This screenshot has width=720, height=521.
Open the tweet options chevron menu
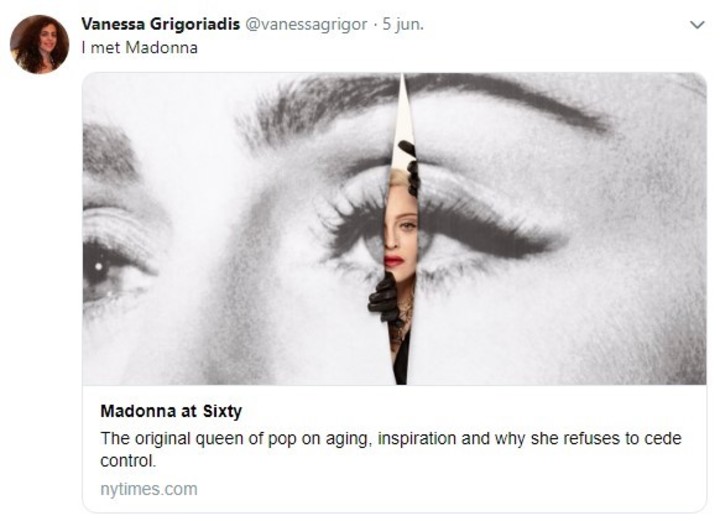coord(697,25)
